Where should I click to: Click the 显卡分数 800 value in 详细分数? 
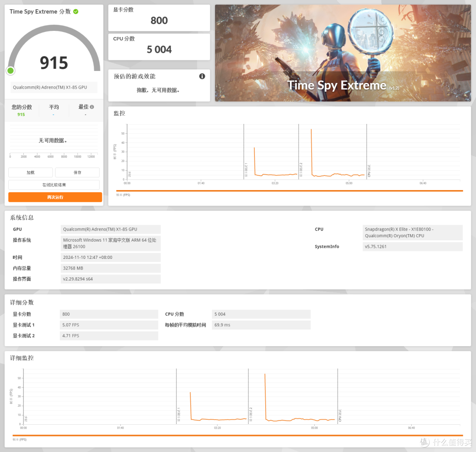pos(109,314)
